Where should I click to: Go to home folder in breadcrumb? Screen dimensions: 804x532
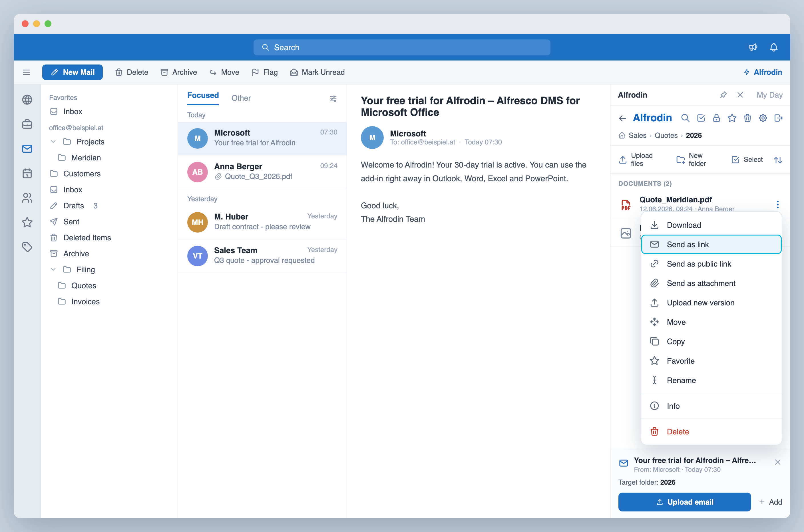[622, 135]
